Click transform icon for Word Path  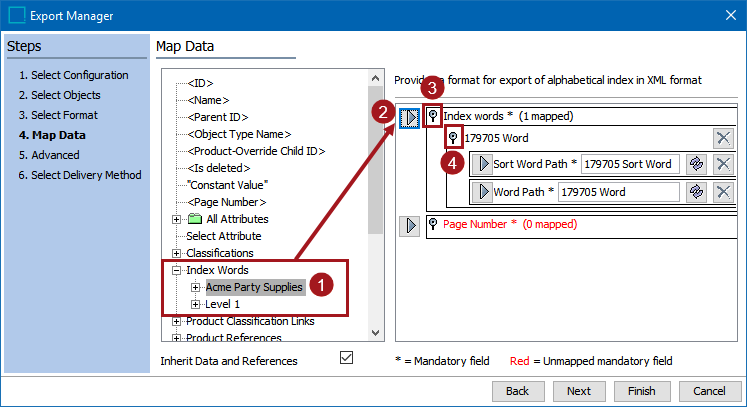[x=697, y=192]
